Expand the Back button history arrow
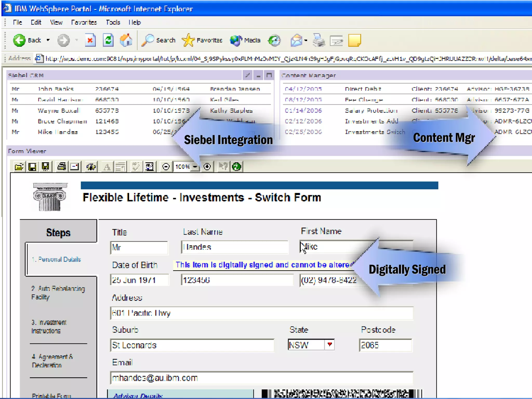 click(x=48, y=40)
